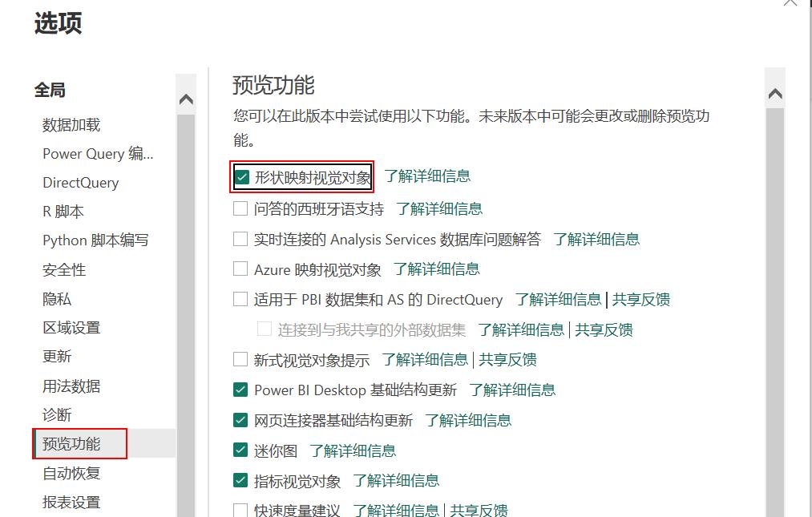Uncheck the 形状映射视觉对象 preview feature
The image size is (812, 517).
(241, 176)
